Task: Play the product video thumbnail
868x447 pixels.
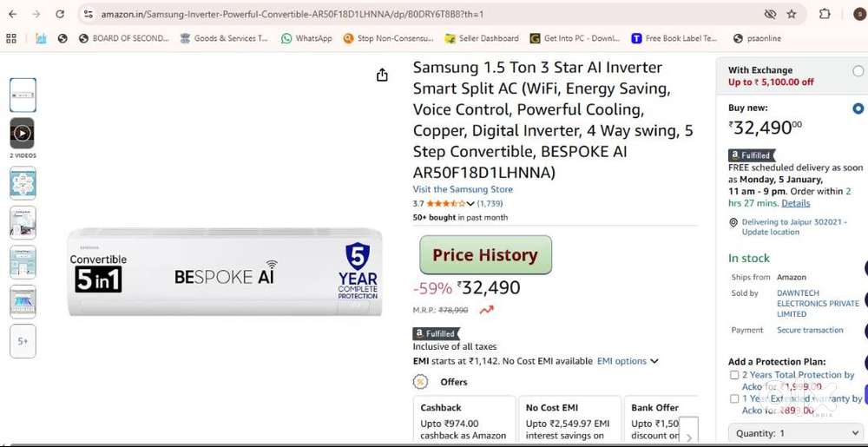Action: click(22, 133)
